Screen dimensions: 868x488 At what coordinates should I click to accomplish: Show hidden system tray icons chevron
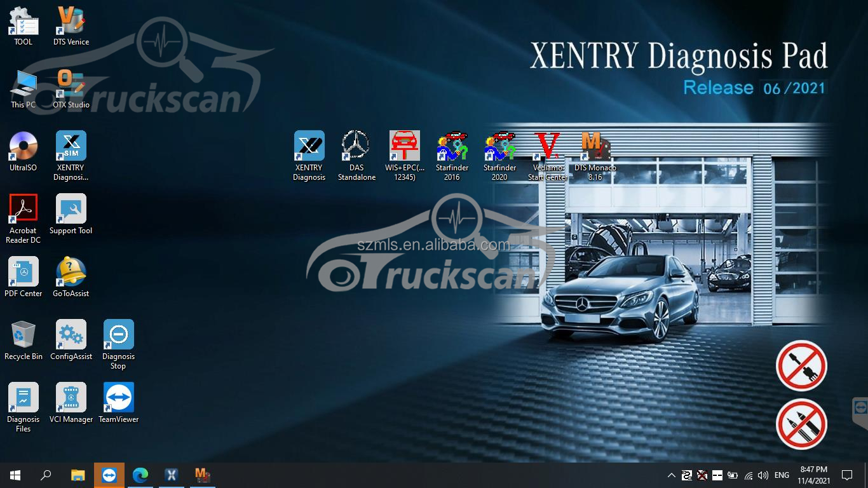[x=671, y=475]
